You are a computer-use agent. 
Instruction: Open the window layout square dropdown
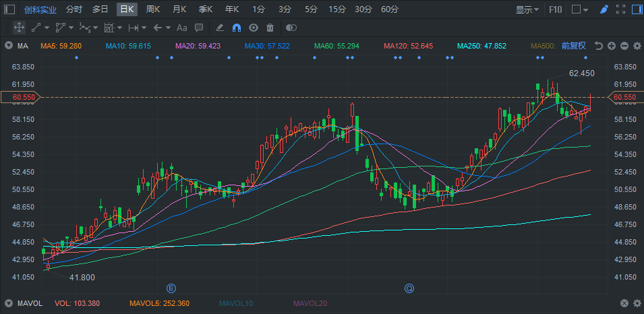(580, 9)
